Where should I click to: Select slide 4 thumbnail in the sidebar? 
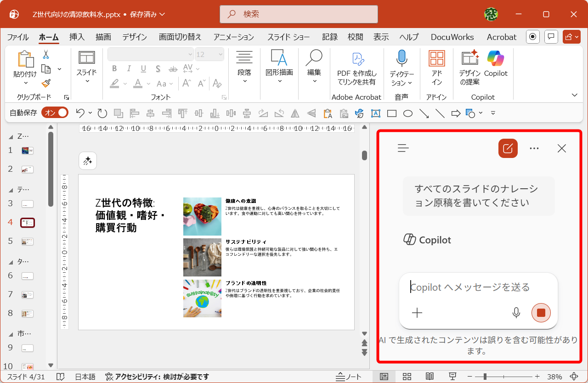coord(27,222)
